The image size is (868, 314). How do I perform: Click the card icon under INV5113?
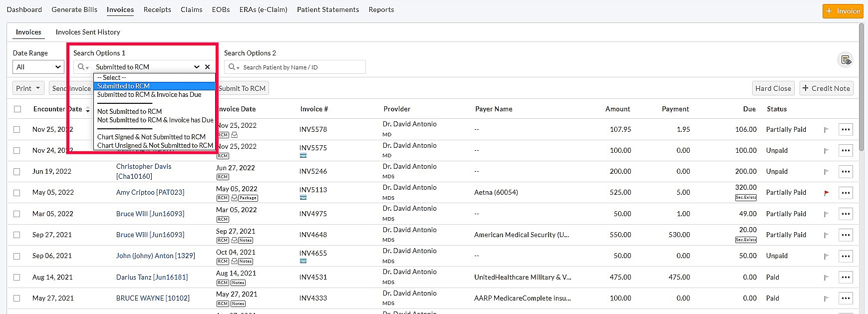pyautogui.click(x=303, y=198)
